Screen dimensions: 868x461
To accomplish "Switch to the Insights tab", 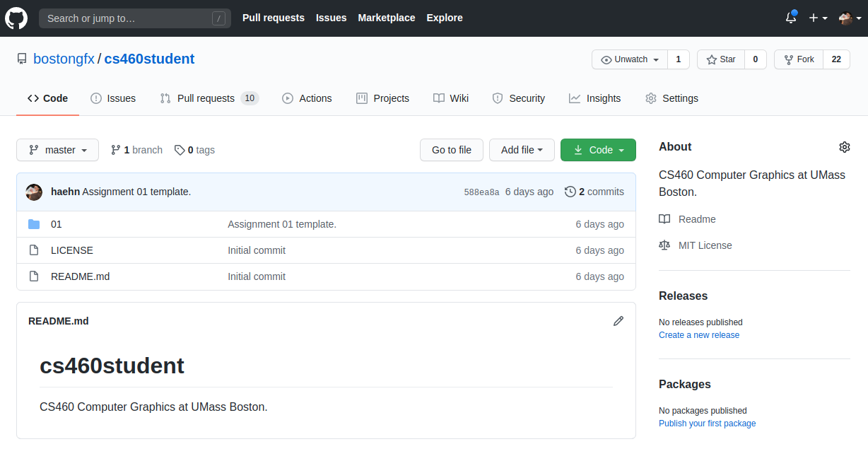I will pyautogui.click(x=595, y=98).
